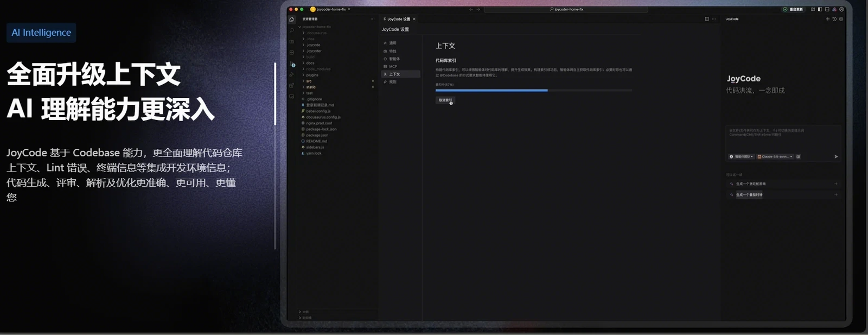Open the account icon in the title bar
Screen dimensions: 868x335
click(841, 9)
